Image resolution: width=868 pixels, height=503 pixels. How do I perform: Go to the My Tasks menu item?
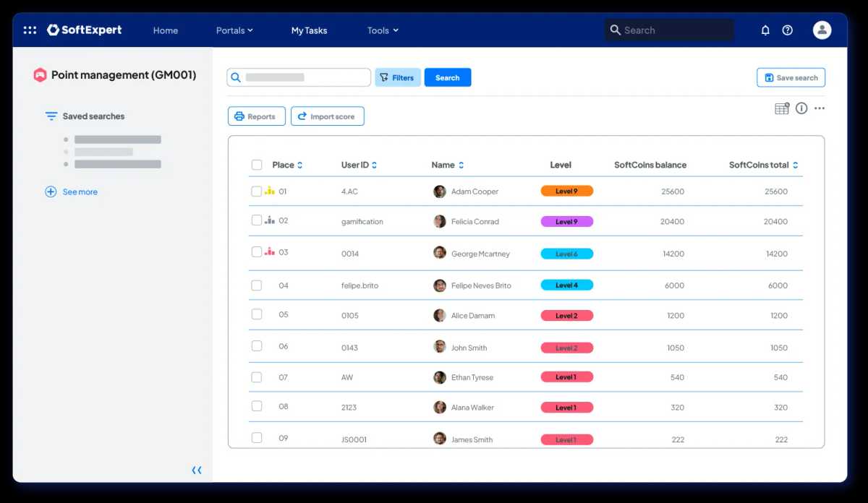point(309,30)
